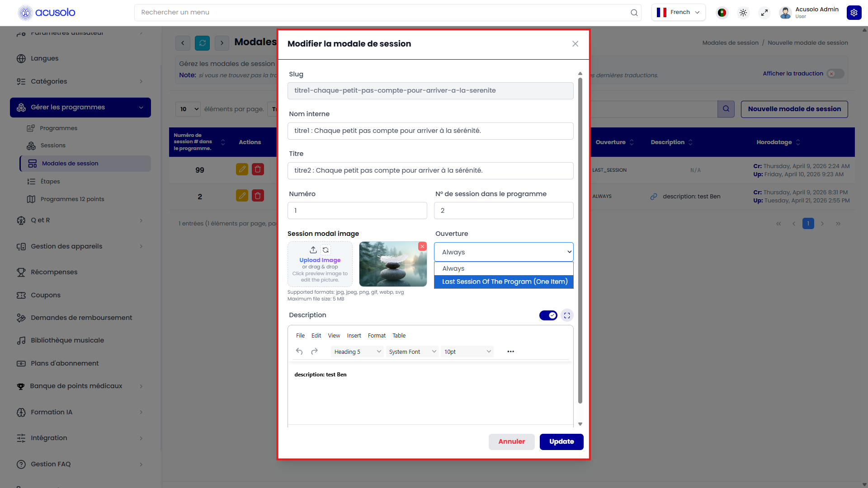The image size is (868, 488).
Task: Toggle the Description switch in modal
Action: pyautogui.click(x=548, y=315)
